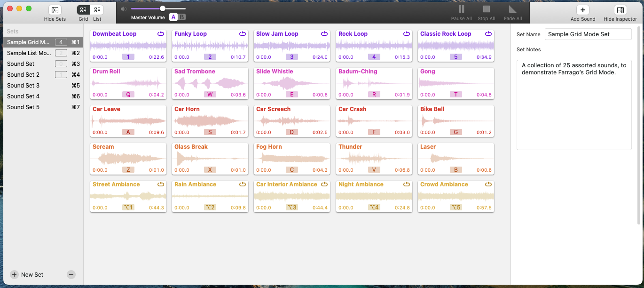Image resolution: width=644 pixels, height=288 pixels.
Task: Click the Hide Inspector icon
Action: click(x=620, y=10)
